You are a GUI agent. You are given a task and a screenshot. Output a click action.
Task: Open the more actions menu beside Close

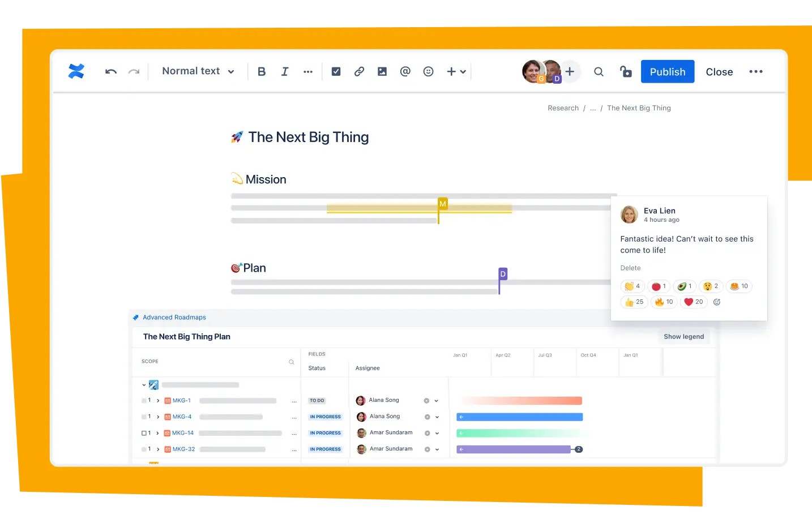(756, 71)
